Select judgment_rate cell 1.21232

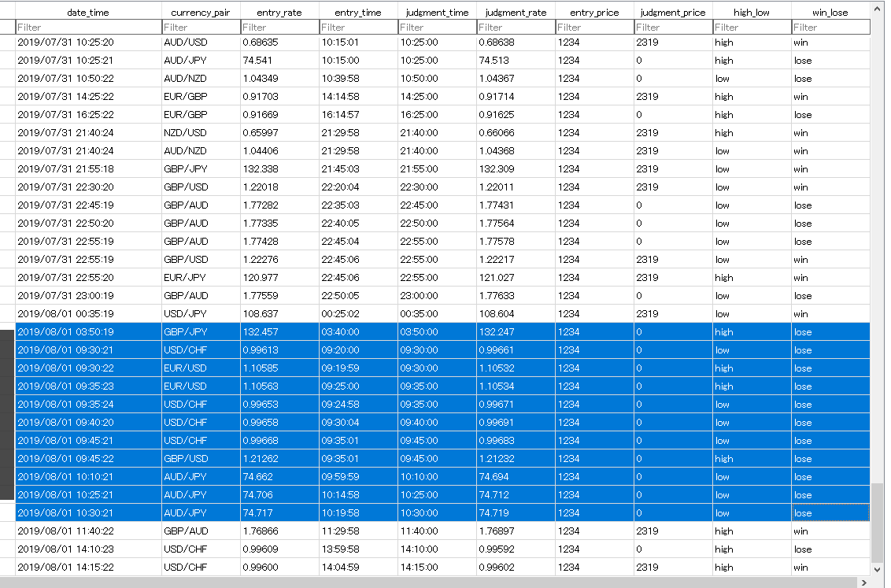coord(516,459)
